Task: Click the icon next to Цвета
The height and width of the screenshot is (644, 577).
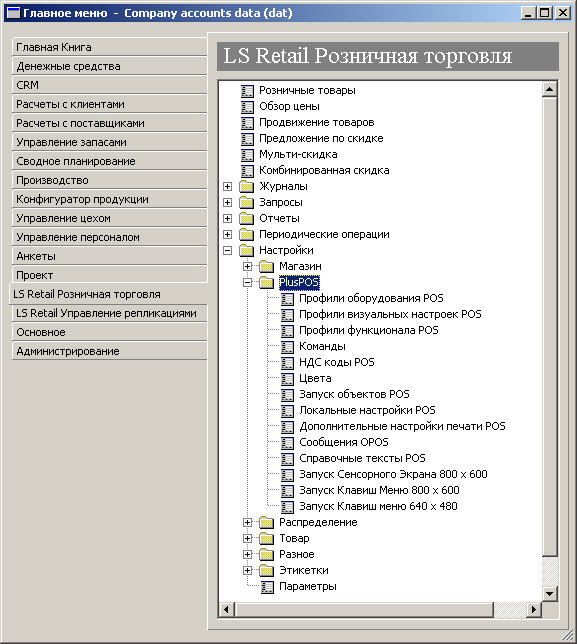Action: coord(287,379)
